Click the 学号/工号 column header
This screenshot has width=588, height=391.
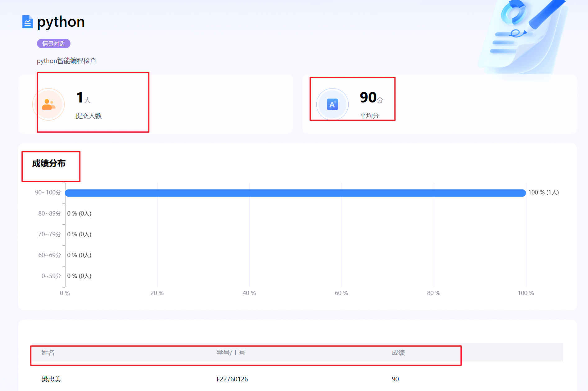click(x=231, y=353)
